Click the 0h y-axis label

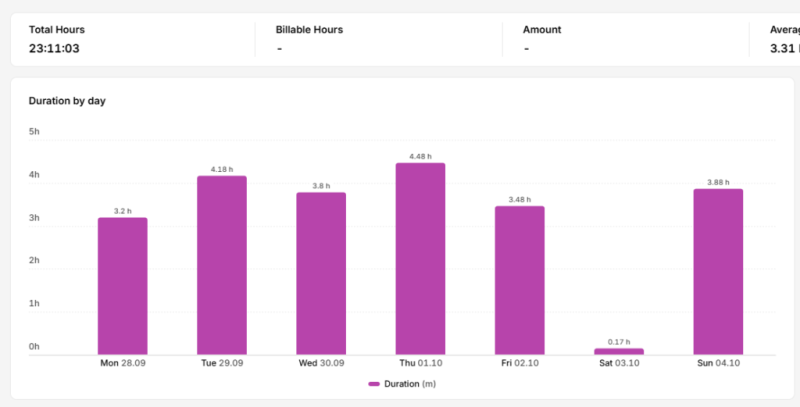pos(34,347)
